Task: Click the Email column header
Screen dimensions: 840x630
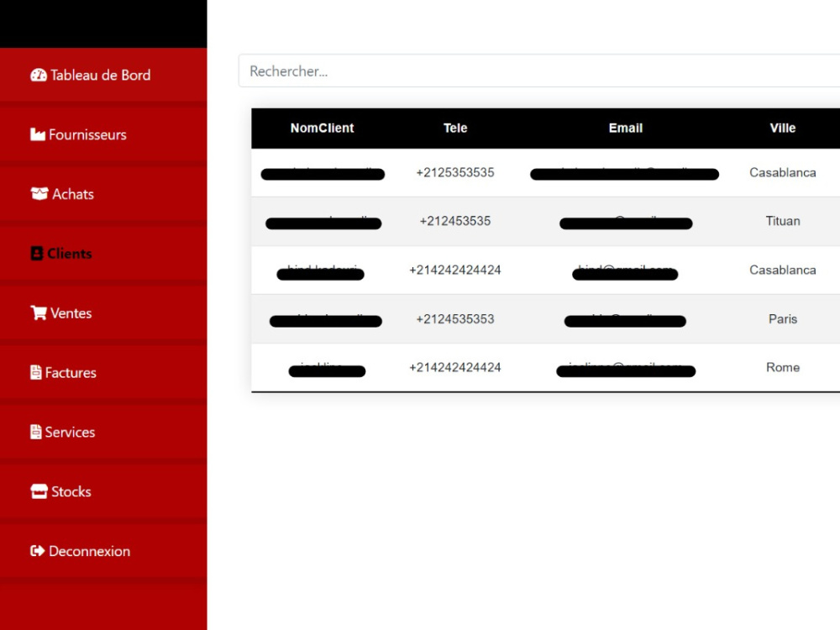Action: (625, 128)
